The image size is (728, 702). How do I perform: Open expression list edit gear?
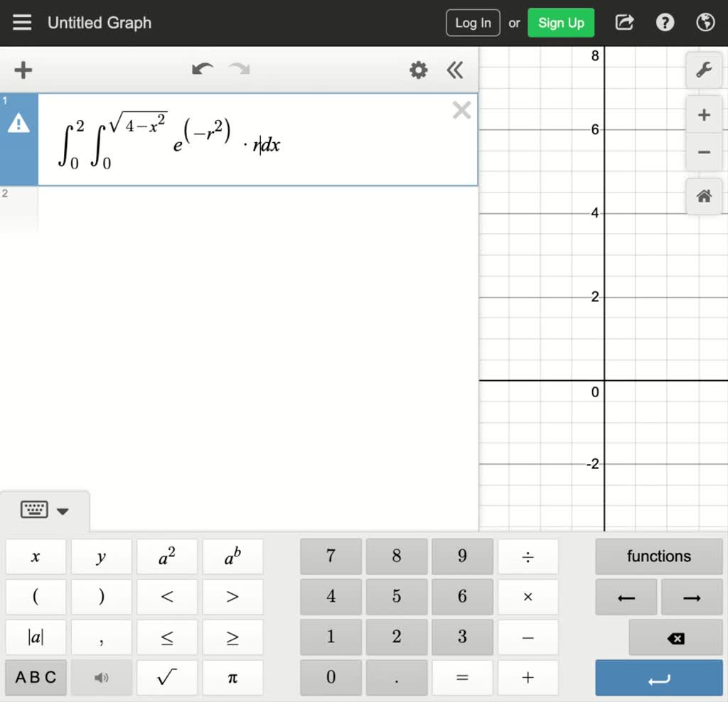click(x=418, y=70)
